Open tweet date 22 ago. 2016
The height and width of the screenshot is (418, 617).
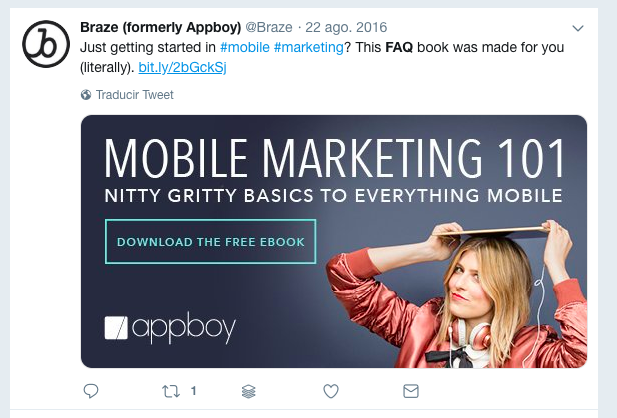346,27
